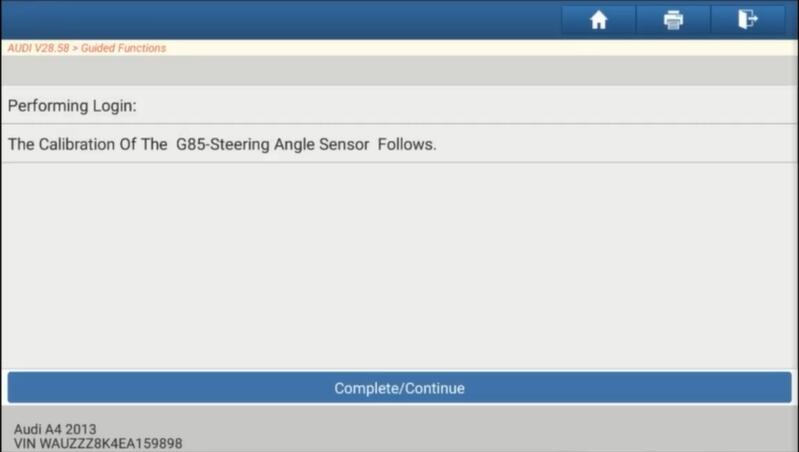Select the Performing Login row
799x452 pixels.
coord(400,105)
